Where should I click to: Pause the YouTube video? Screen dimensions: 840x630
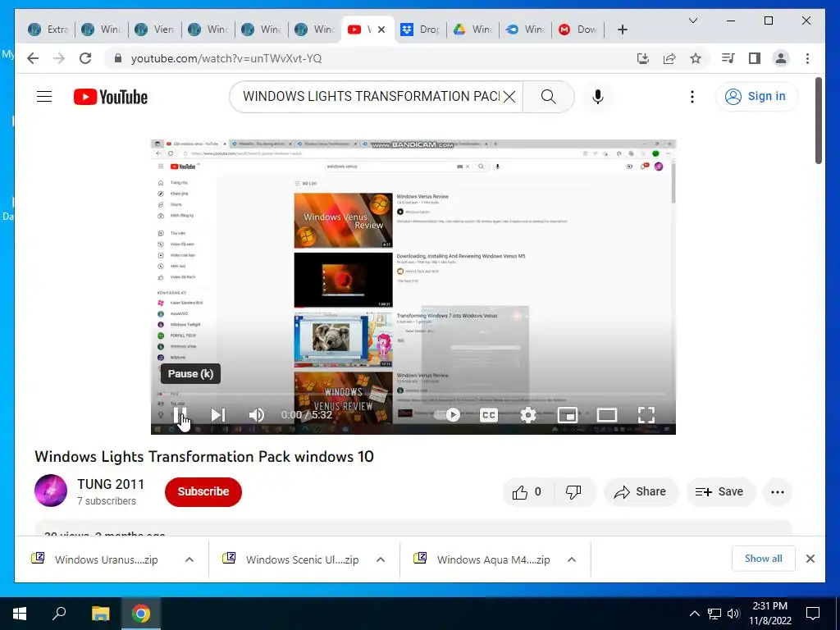180,414
